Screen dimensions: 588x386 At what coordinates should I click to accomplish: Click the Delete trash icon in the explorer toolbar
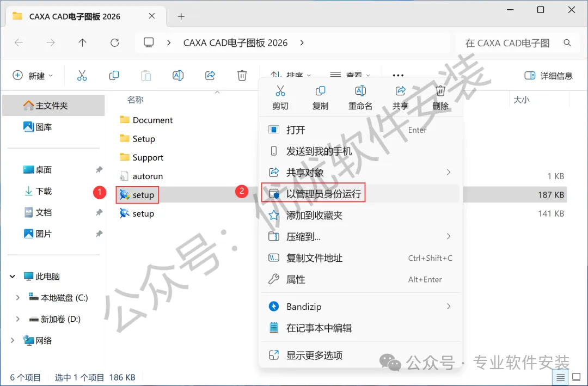[x=242, y=75]
